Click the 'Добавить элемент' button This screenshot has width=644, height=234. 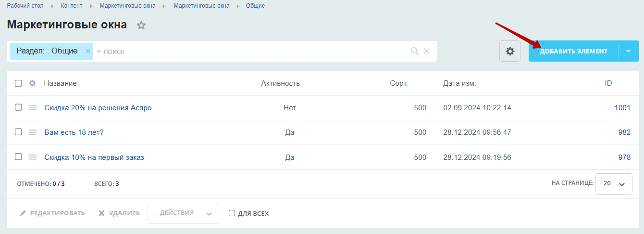click(x=573, y=51)
